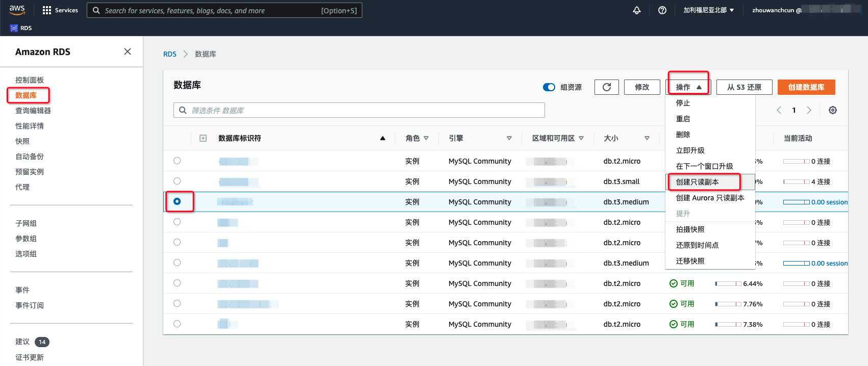Screen dimensions: 868x366
Task: Open 查询编辑器 in sidebar
Action: pyautogui.click(x=33, y=111)
